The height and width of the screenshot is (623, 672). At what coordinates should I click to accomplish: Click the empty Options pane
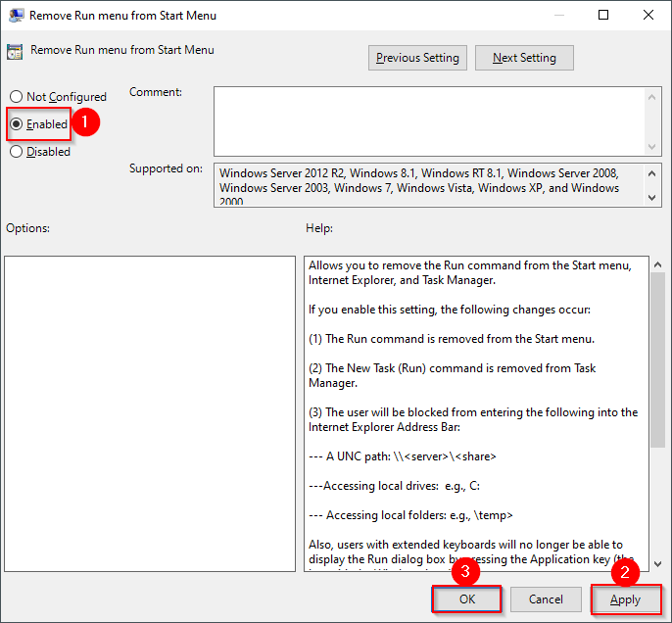[x=149, y=411]
